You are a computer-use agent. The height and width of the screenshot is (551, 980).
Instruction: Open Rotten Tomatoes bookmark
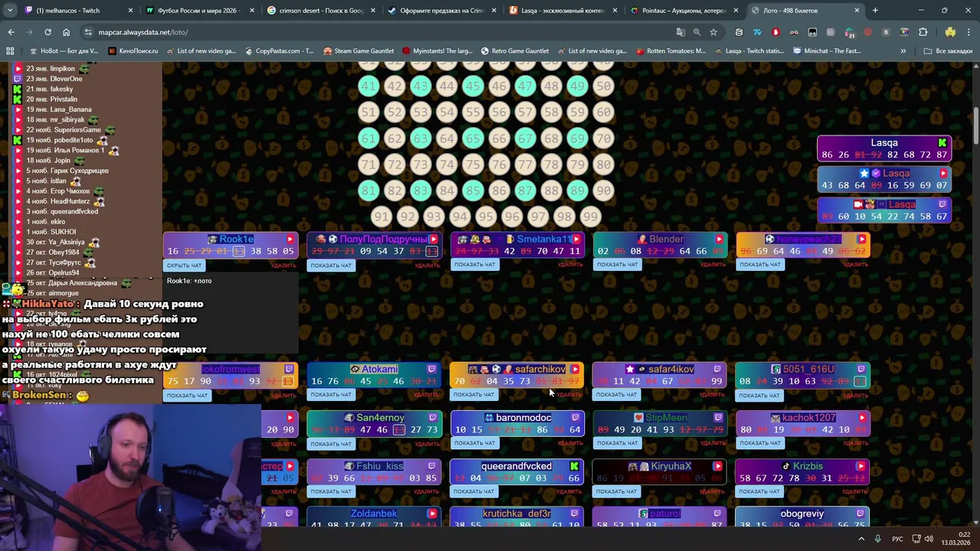pos(671,51)
